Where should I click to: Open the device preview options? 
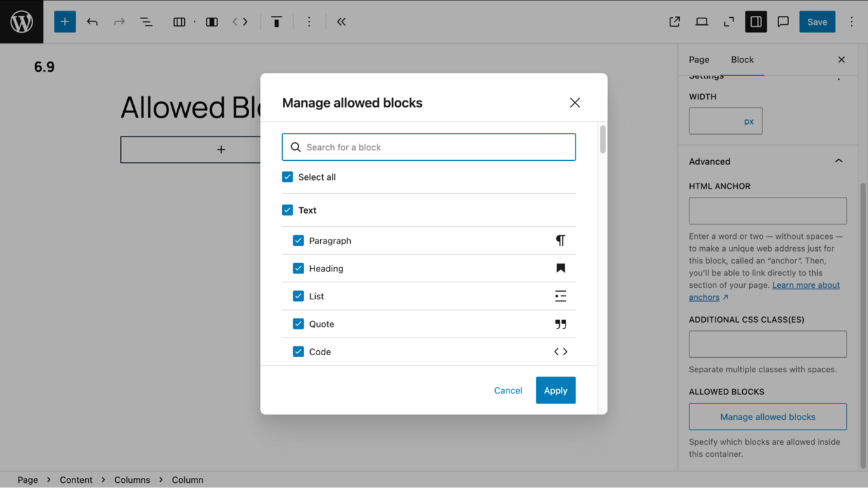coord(702,21)
